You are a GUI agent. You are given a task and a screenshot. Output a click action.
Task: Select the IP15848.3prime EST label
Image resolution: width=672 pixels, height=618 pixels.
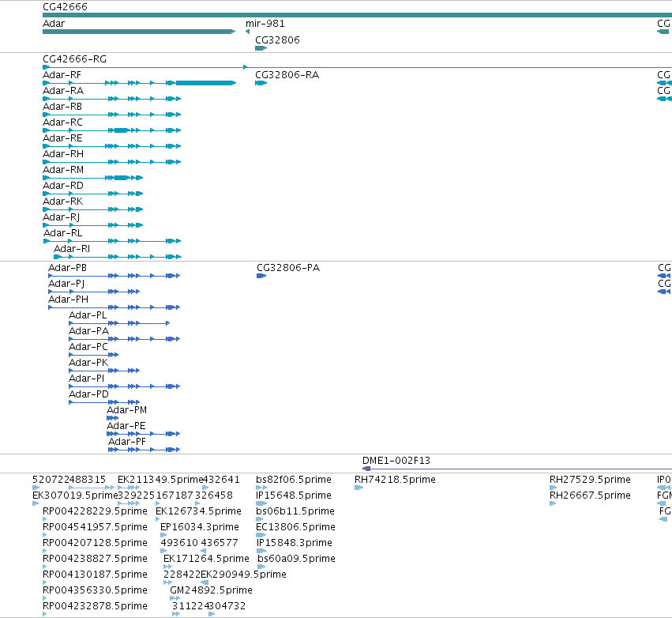(x=295, y=543)
